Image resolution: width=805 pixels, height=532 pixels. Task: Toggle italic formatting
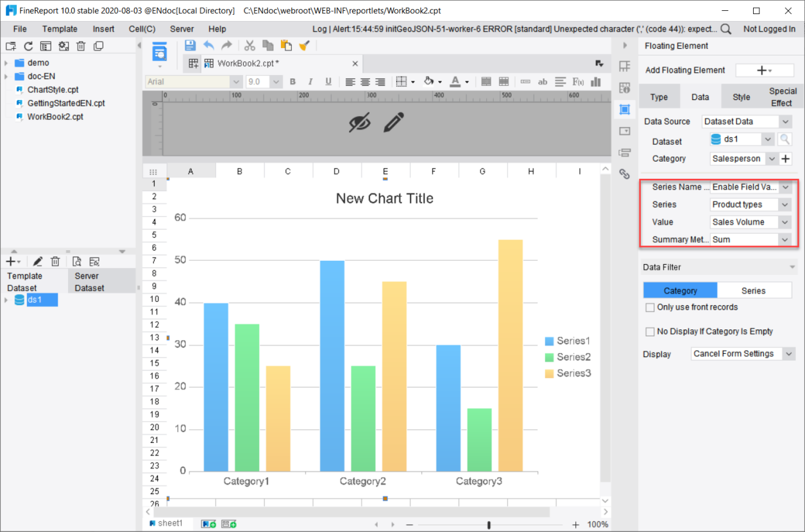(x=310, y=81)
